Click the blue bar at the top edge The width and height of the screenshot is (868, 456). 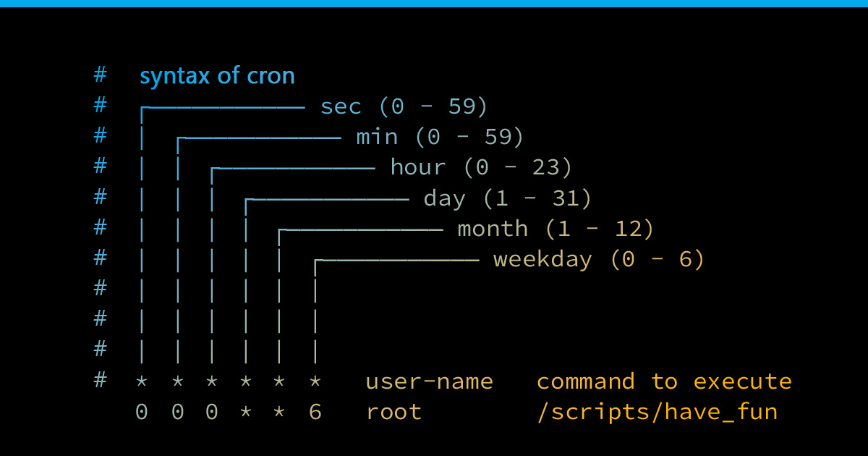(x=434, y=4)
